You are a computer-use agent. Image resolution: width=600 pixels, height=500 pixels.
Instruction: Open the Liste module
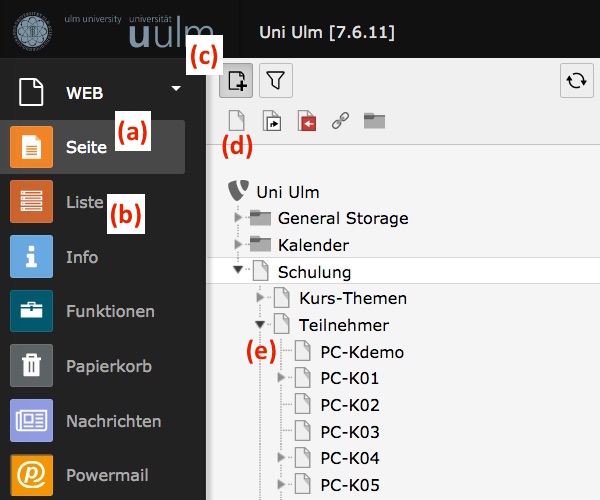point(84,202)
